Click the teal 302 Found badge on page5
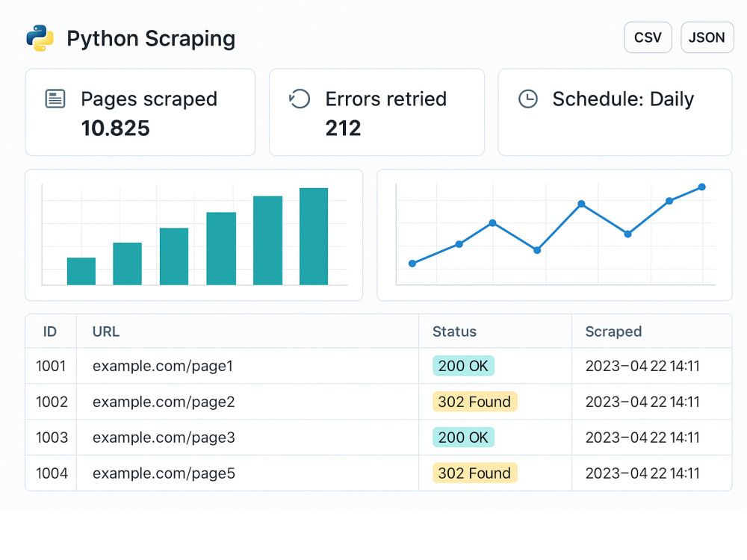This screenshot has height=560, width=747. [474, 473]
